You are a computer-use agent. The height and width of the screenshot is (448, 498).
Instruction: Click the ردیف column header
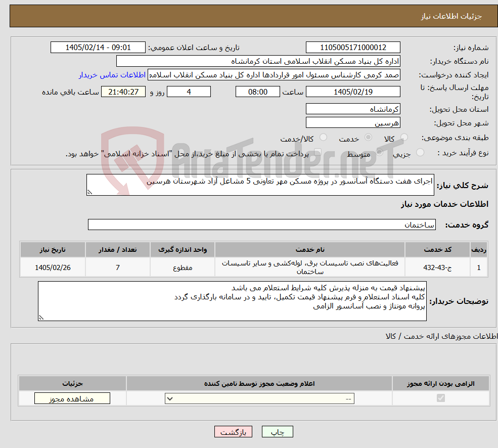click(479, 249)
